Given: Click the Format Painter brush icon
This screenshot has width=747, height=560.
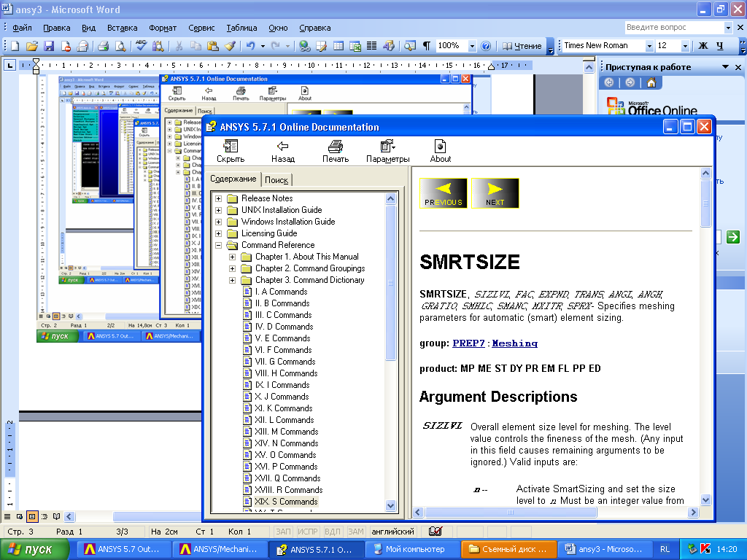Looking at the screenshot, I should (230, 46).
